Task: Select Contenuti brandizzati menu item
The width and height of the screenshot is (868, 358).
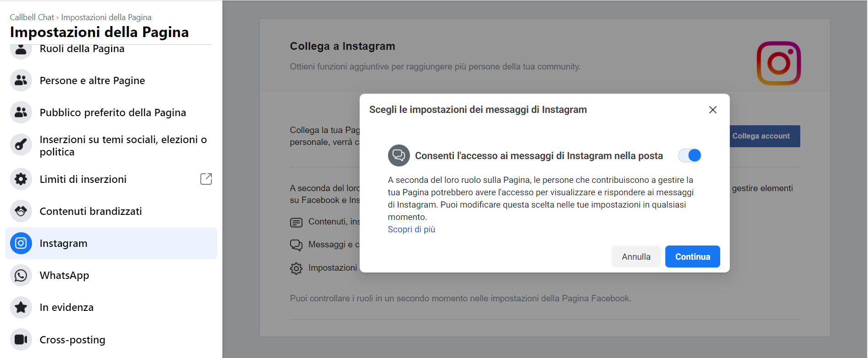Action: point(111,211)
